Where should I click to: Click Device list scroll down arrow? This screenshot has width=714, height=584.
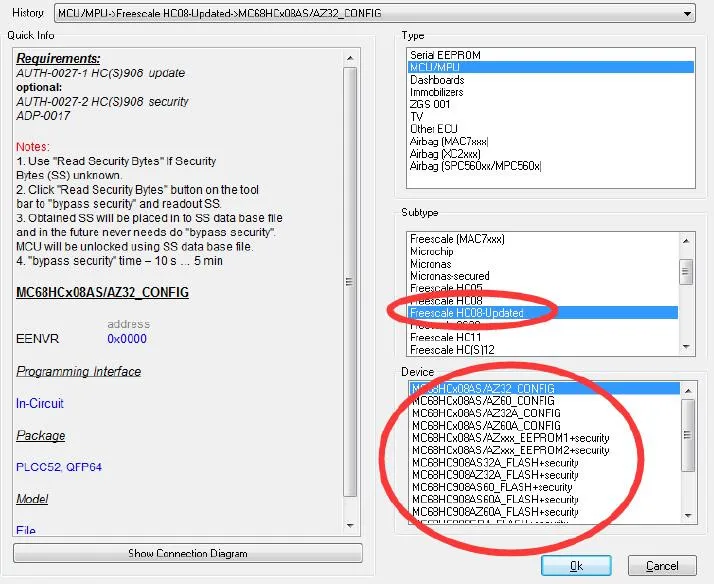coord(688,516)
